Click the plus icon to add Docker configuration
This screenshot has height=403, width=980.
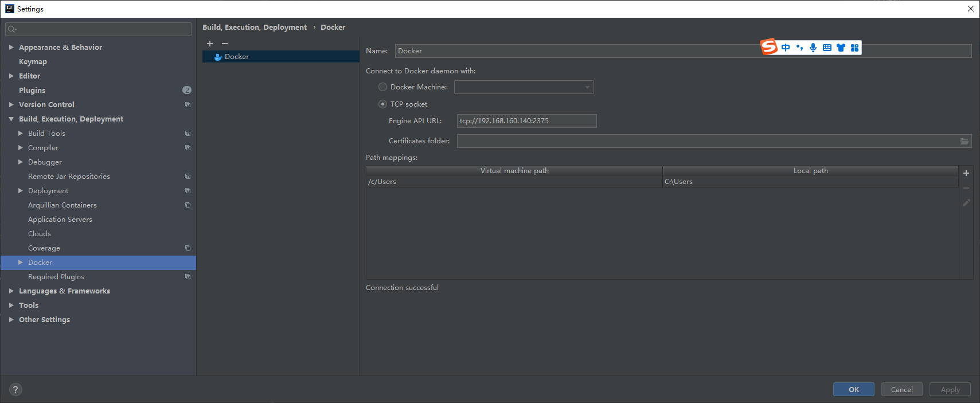tap(210, 44)
